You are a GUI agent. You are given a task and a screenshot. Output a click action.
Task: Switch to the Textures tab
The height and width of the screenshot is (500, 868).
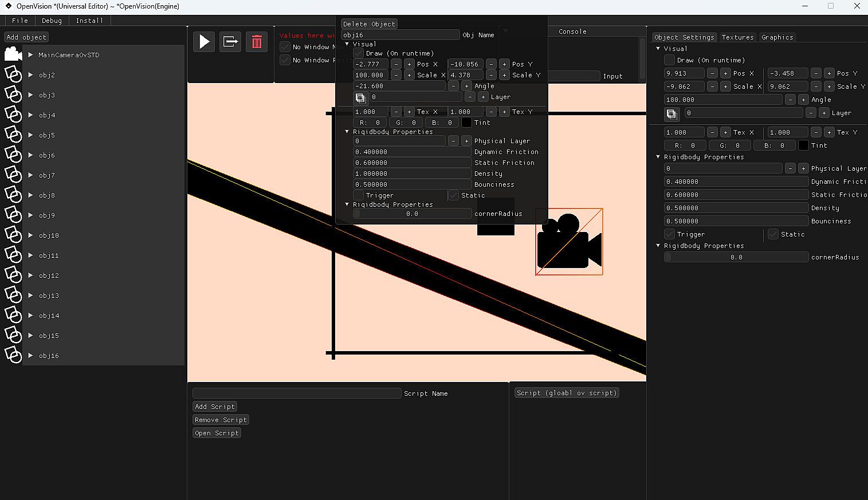737,37
